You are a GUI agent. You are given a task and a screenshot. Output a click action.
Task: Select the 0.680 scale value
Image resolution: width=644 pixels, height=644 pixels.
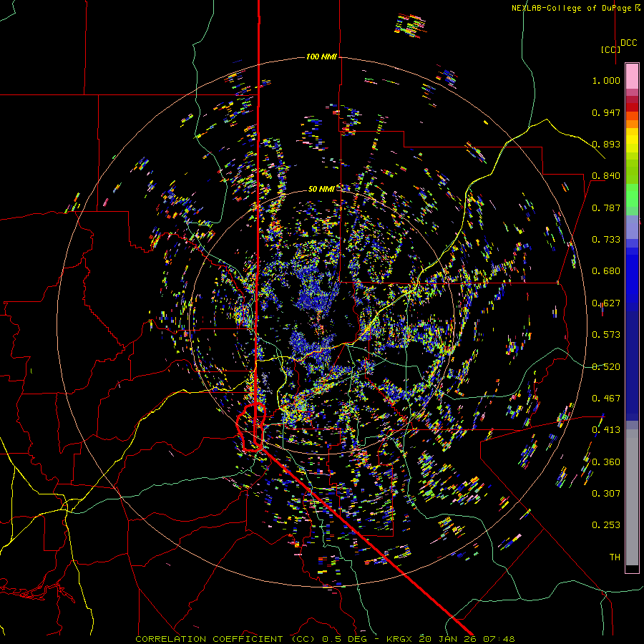coord(606,271)
